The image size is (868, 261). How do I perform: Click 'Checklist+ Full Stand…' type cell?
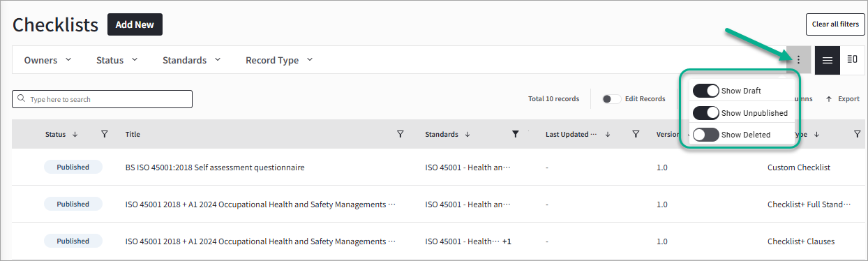809,204
